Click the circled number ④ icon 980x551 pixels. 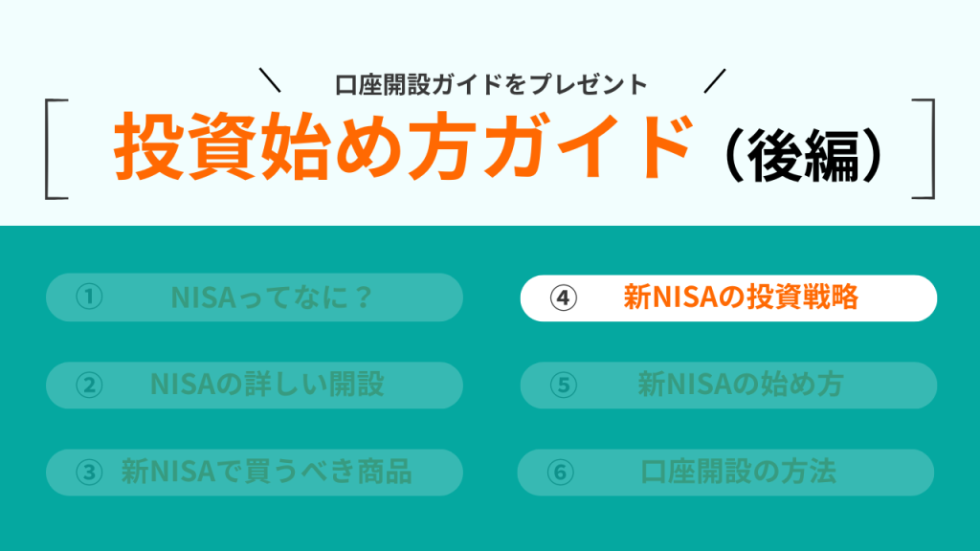[x=564, y=298]
